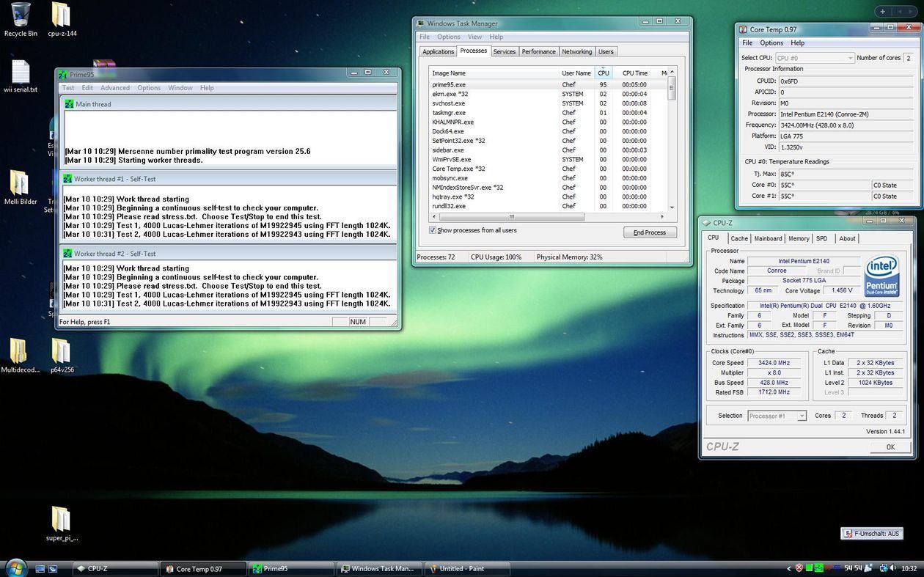Click the Worker thread #2 window icon
This screenshot has height=577, width=924.
tap(67, 254)
